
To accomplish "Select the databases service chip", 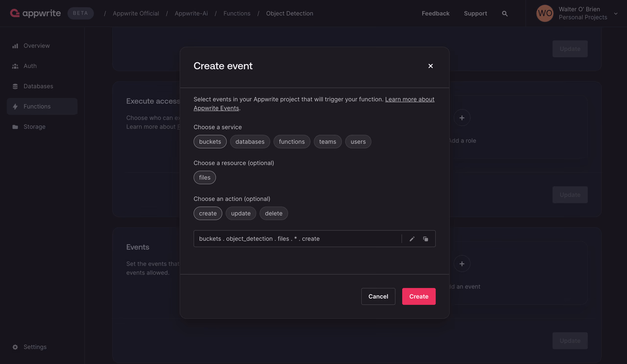I will tap(250, 142).
